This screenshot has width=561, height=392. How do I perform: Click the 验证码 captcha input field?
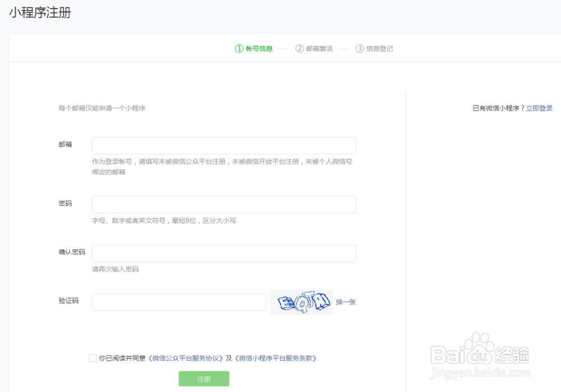pos(178,302)
